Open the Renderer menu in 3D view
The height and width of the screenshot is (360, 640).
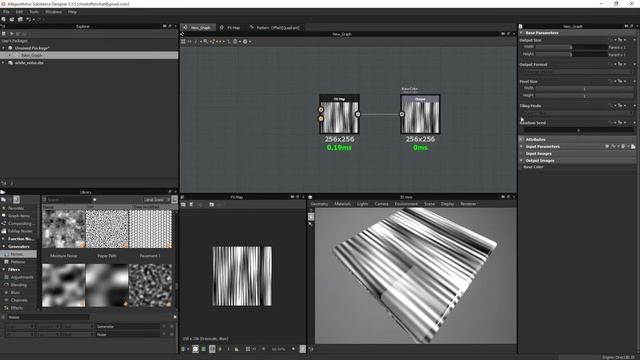coord(468,204)
